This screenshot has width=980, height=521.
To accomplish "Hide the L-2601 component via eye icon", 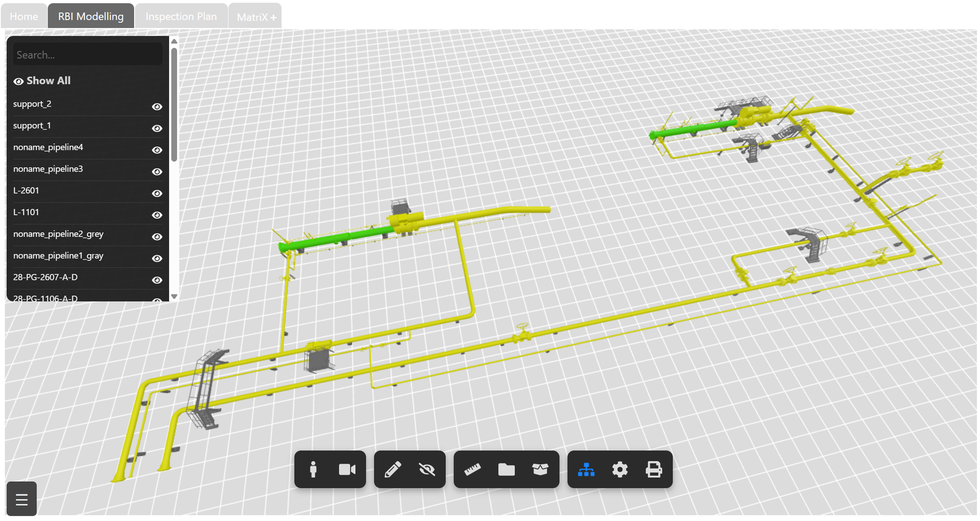I will coord(157,193).
